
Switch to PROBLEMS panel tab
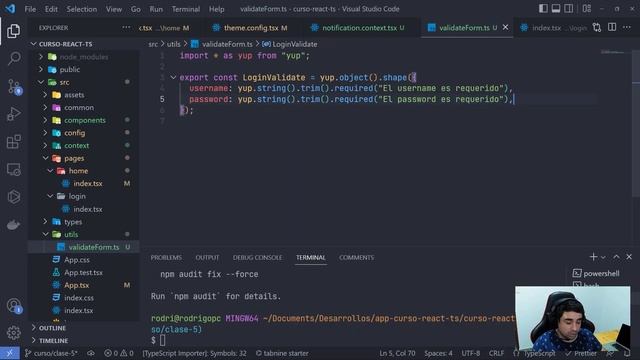(166, 258)
